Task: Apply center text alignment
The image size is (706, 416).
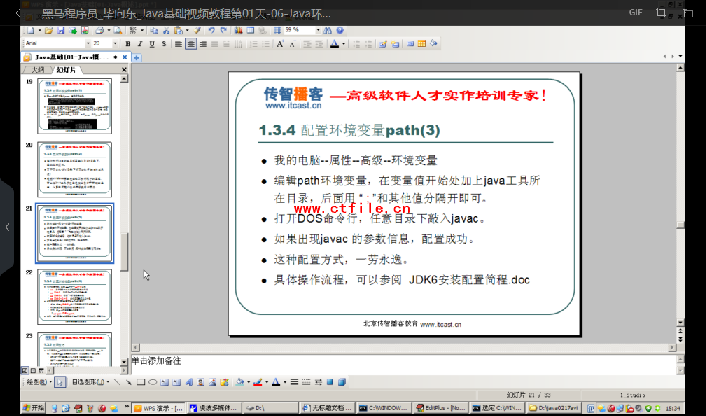Action: coord(190,44)
